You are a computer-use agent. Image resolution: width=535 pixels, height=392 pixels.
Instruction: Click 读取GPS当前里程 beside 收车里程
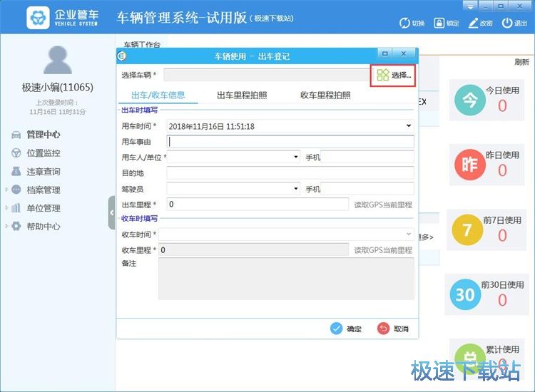pos(383,250)
